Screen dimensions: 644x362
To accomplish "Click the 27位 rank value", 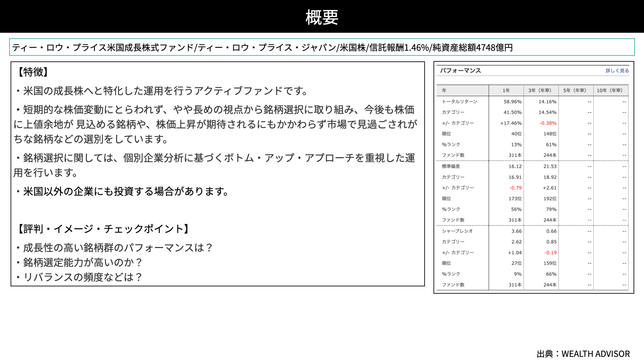I will [x=517, y=263].
